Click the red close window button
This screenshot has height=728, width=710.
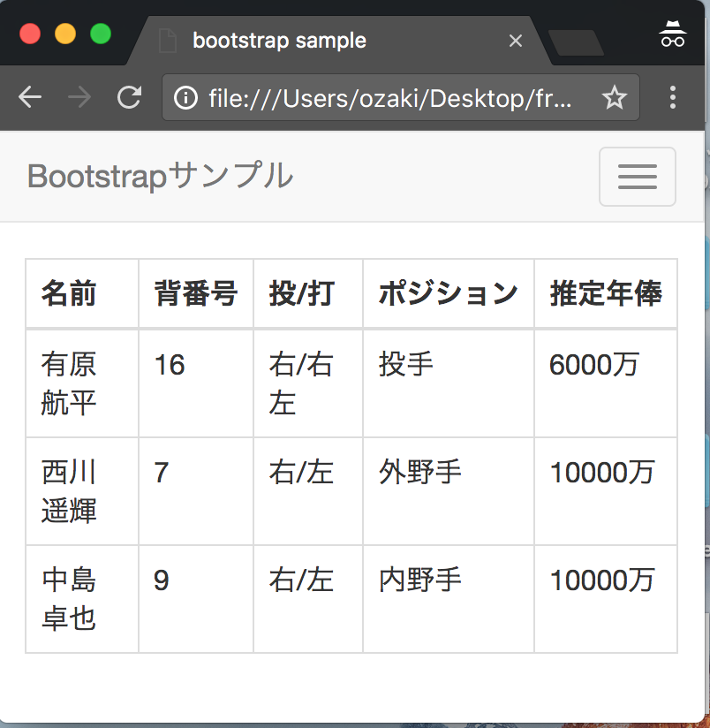coord(30,34)
